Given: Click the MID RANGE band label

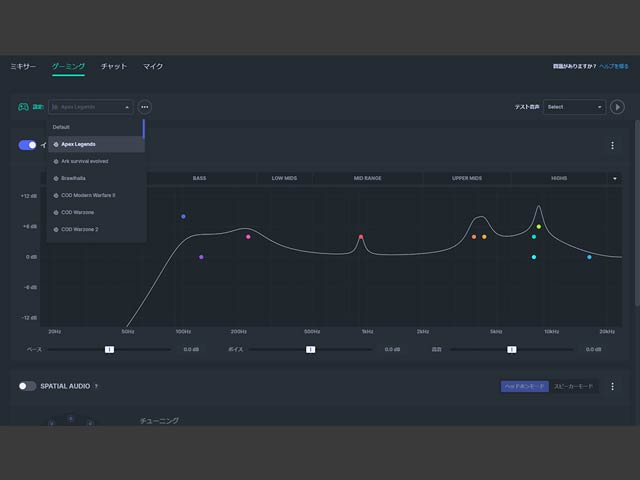Looking at the screenshot, I should pos(367,178).
